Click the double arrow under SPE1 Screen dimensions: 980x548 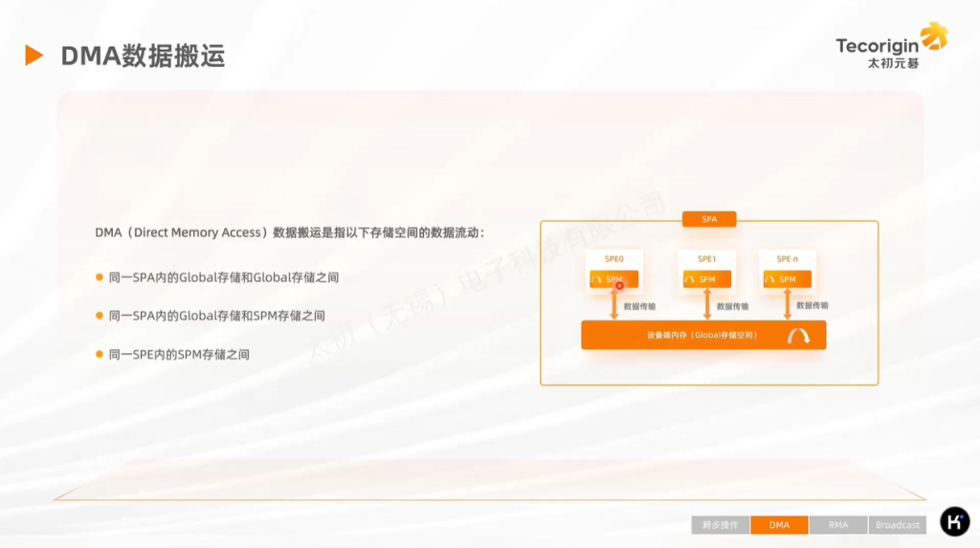click(x=707, y=305)
